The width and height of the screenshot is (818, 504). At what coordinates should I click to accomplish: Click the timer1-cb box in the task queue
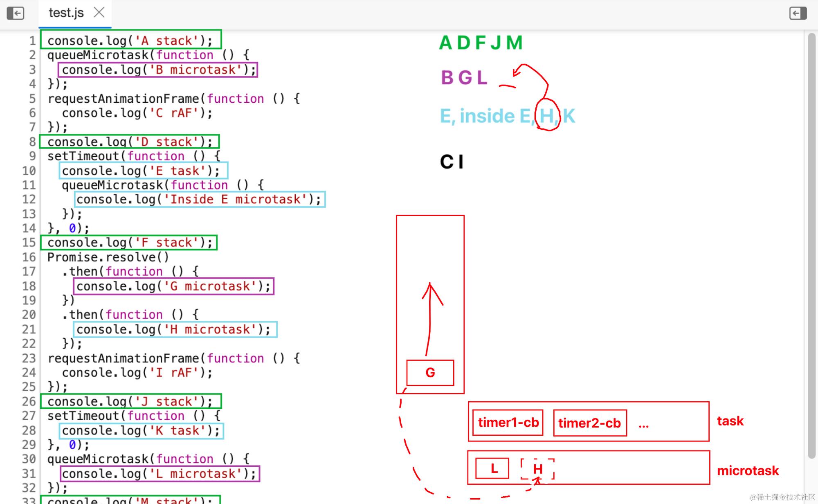click(508, 423)
